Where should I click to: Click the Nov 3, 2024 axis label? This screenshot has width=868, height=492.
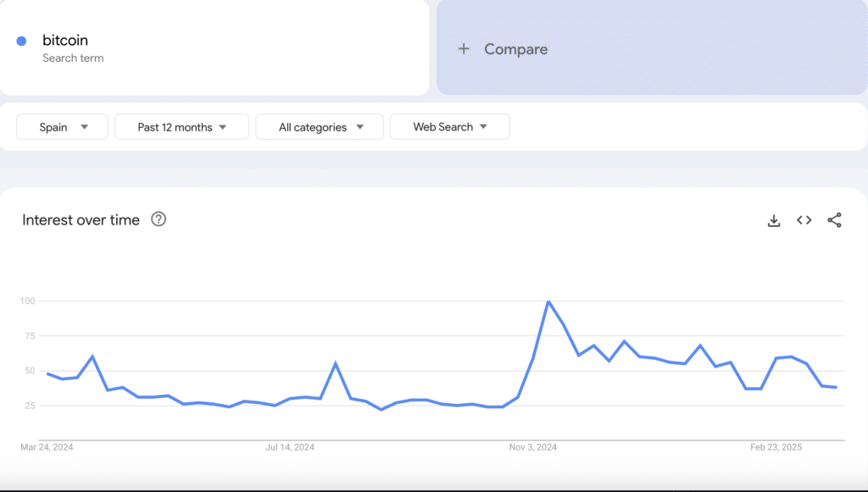534,446
